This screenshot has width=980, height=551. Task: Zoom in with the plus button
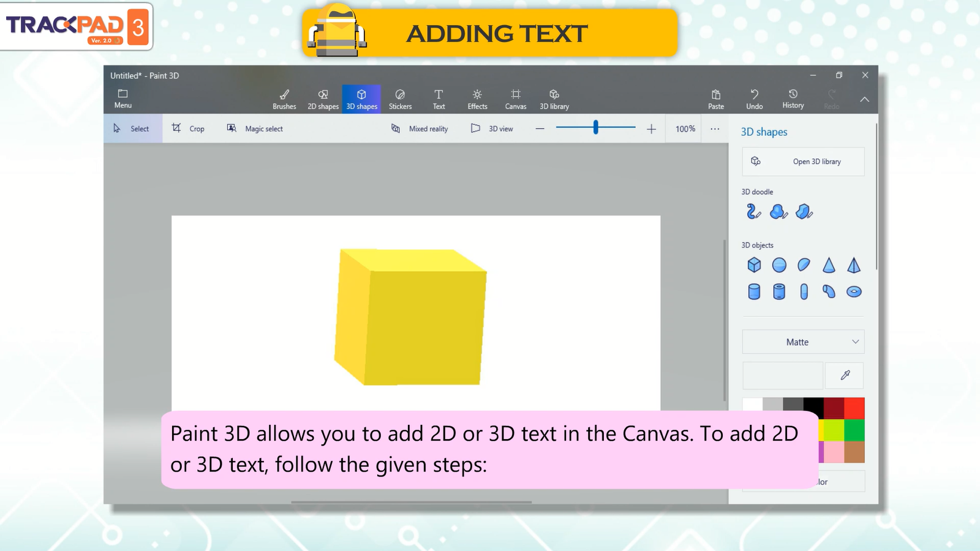point(651,129)
